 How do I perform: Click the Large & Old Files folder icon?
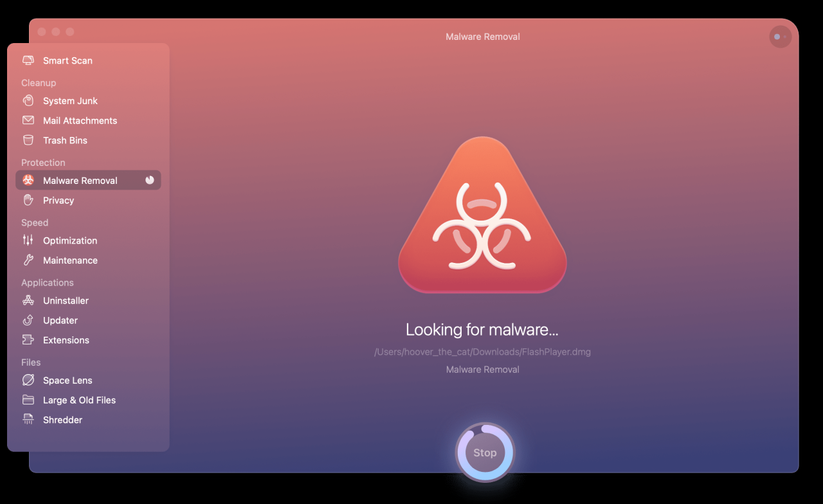click(x=28, y=400)
